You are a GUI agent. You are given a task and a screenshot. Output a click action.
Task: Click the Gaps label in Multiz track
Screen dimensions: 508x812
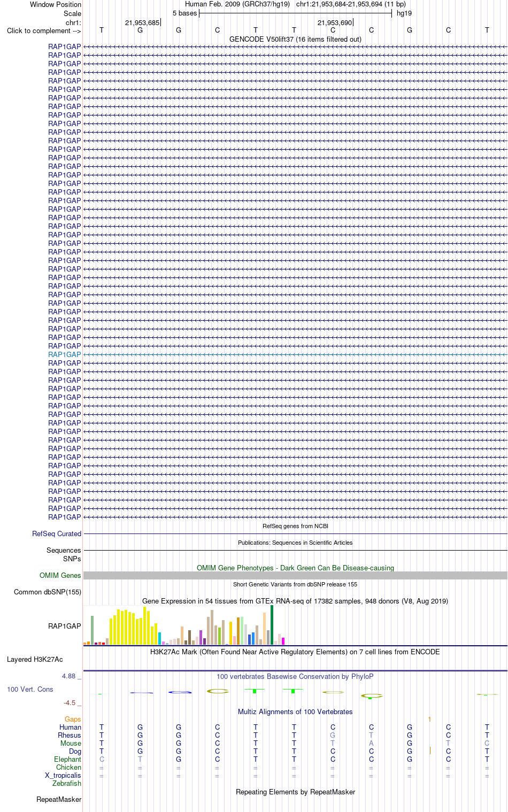tap(73, 719)
